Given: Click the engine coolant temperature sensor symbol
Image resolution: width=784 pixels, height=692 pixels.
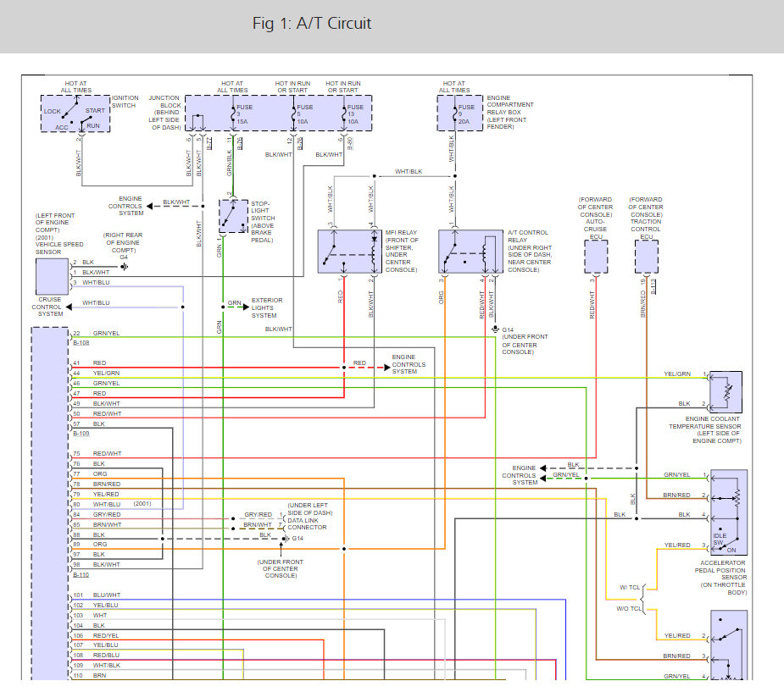Looking at the screenshot, I should [726, 392].
